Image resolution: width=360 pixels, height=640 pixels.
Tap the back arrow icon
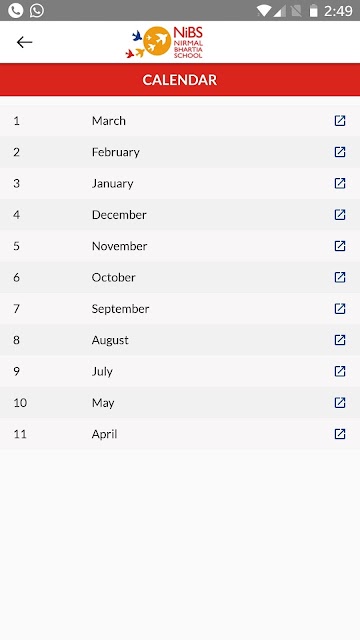click(x=24, y=42)
